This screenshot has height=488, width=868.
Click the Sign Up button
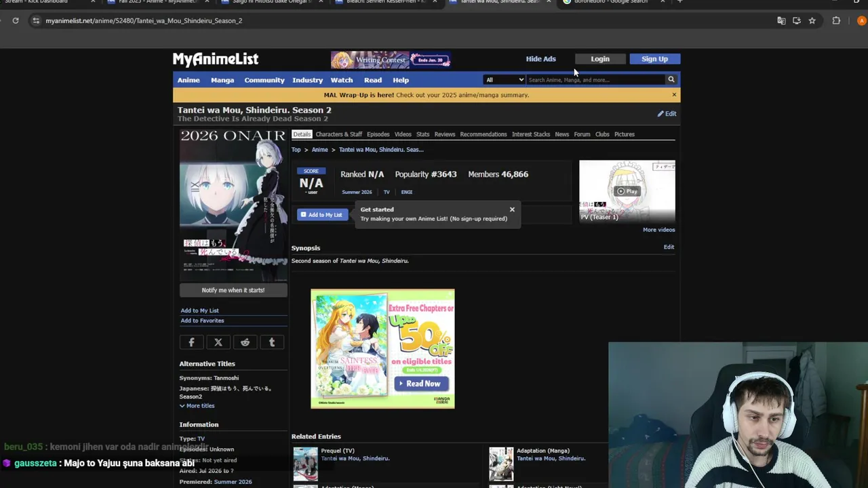pyautogui.click(x=654, y=59)
